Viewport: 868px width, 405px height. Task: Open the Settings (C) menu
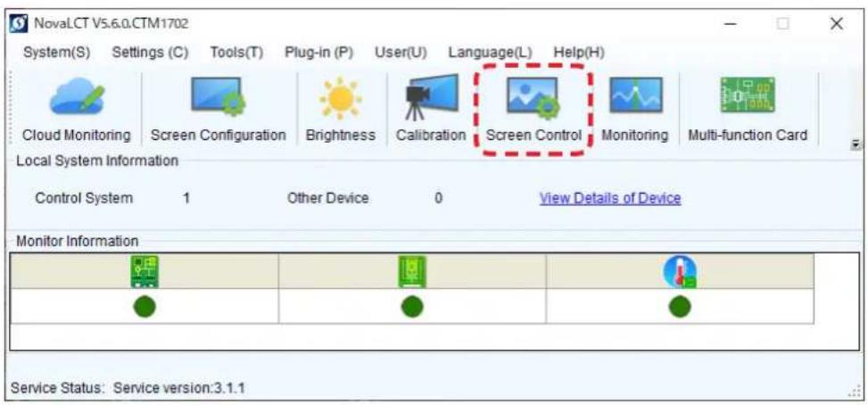coord(150,53)
